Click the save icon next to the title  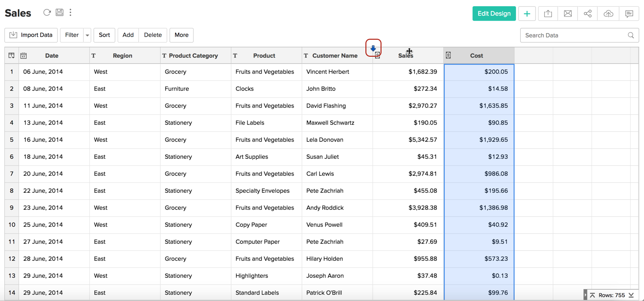click(x=59, y=13)
